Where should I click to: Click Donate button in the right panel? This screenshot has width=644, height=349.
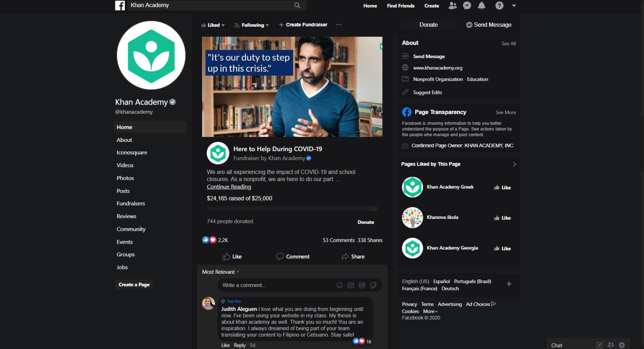tap(428, 25)
